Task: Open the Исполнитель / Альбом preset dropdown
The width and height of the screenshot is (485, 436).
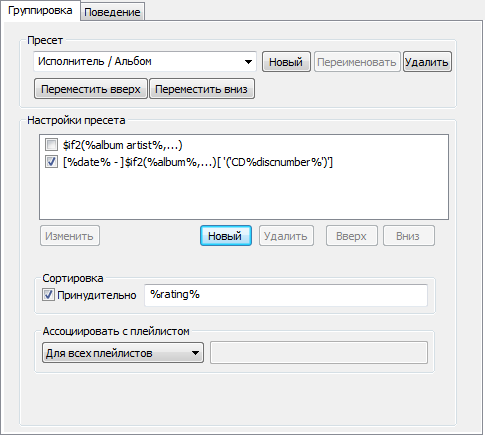Action: coord(145,61)
